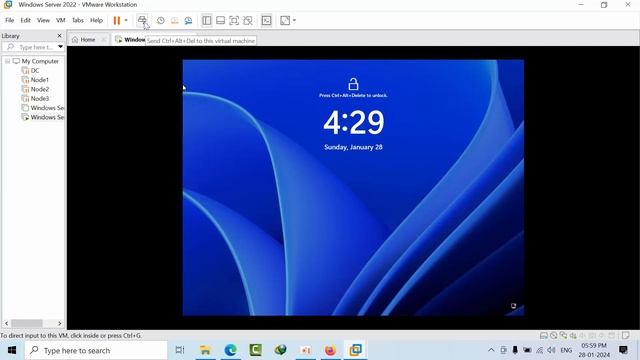Open the Windows Start menu

coord(12,350)
